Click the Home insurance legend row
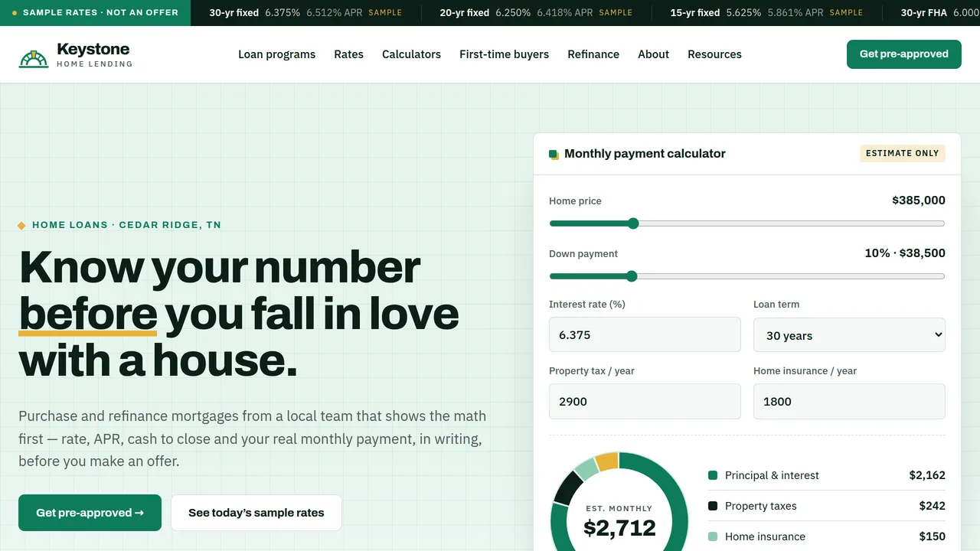 (827, 536)
